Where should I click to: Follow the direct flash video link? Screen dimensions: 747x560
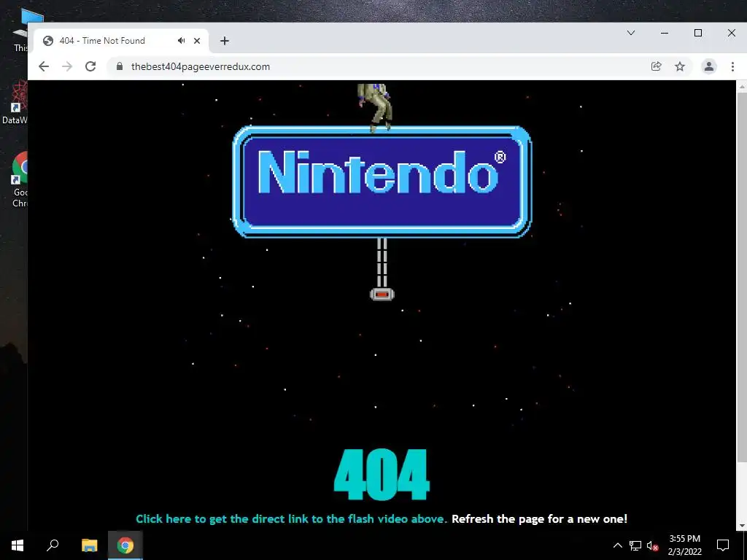292,519
